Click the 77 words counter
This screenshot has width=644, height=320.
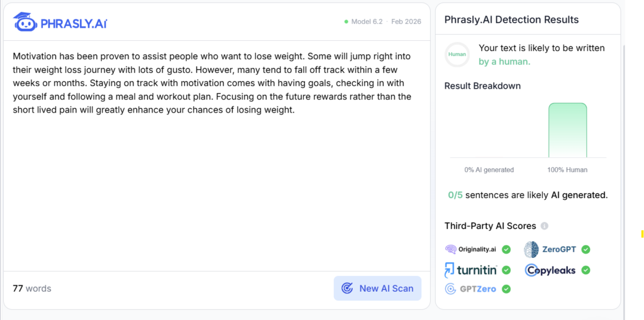[32, 289]
